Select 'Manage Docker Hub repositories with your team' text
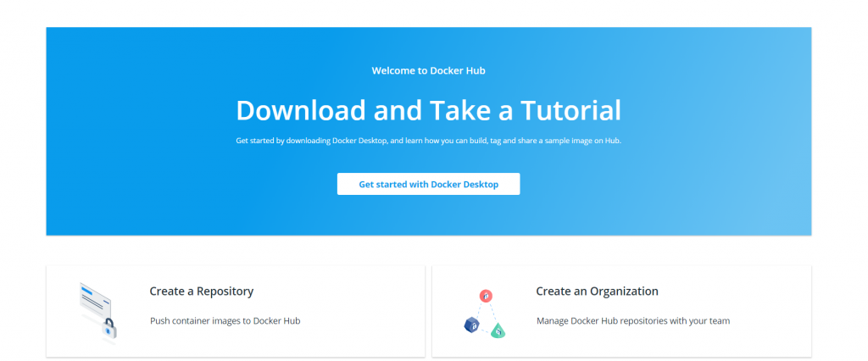This screenshot has width=868, height=361. point(632,321)
